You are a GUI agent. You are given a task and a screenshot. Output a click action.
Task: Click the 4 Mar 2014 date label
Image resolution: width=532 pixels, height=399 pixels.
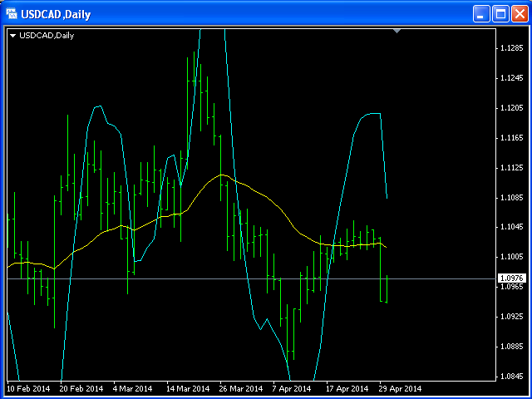pos(133,388)
